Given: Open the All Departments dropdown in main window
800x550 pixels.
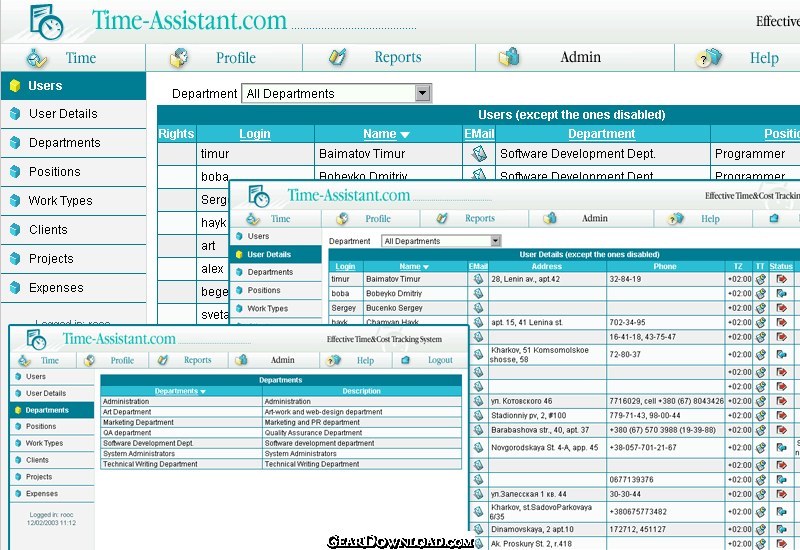Looking at the screenshot, I should pyautogui.click(x=337, y=93).
